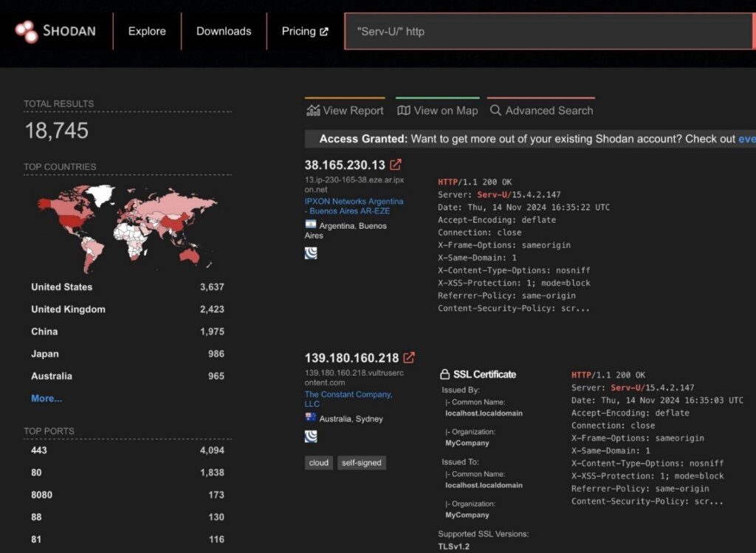
Task: Click the SSL Certificate heading
Action: coord(484,374)
